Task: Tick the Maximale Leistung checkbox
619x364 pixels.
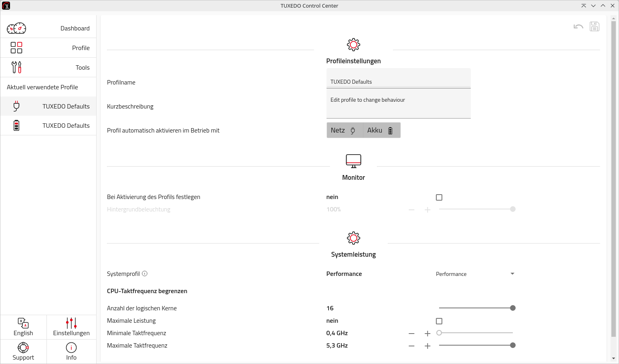Action: (439, 321)
